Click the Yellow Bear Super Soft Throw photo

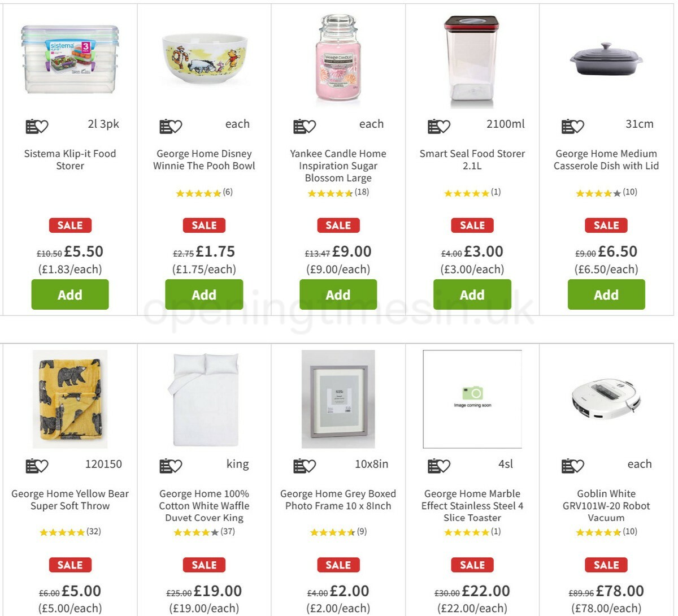coord(69,398)
